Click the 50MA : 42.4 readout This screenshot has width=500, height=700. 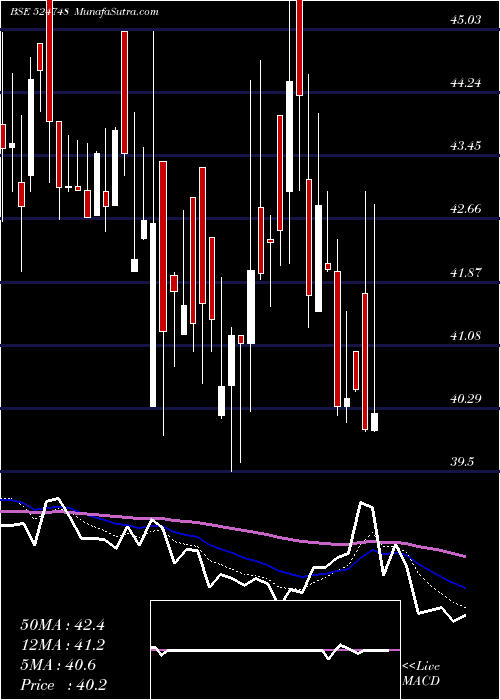pyautogui.click(x=62, y=625)
